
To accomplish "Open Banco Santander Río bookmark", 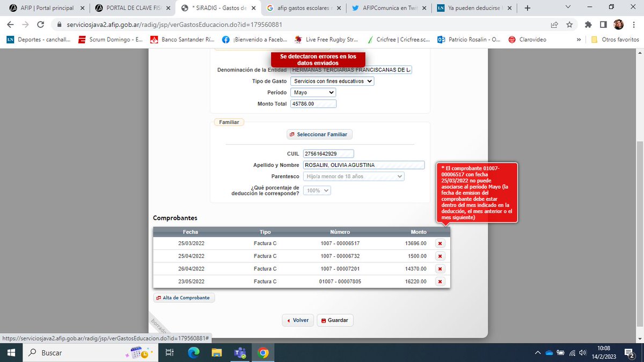I will pyautogui.click(x=182, y=39).
